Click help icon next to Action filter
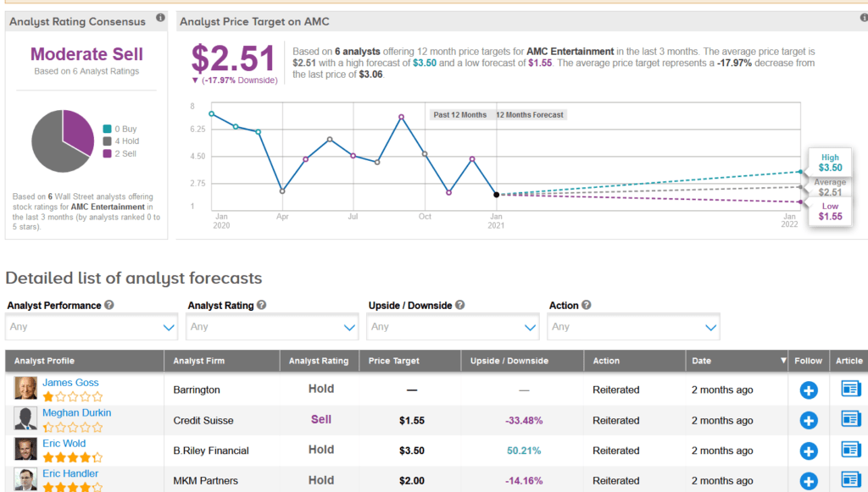Image resolution: width=868 pixels, height=492 pixels. [x=587, y=305]
